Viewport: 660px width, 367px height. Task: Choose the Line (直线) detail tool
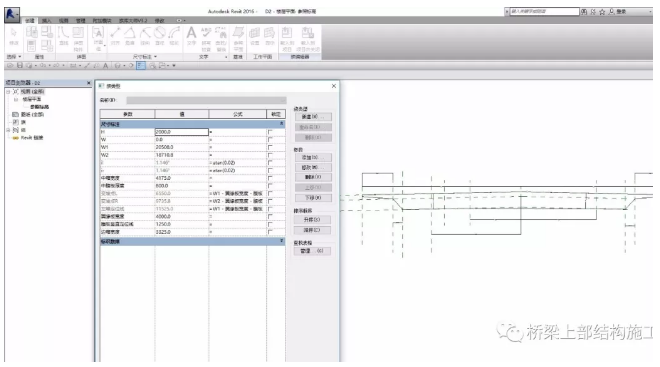point(64,35)
